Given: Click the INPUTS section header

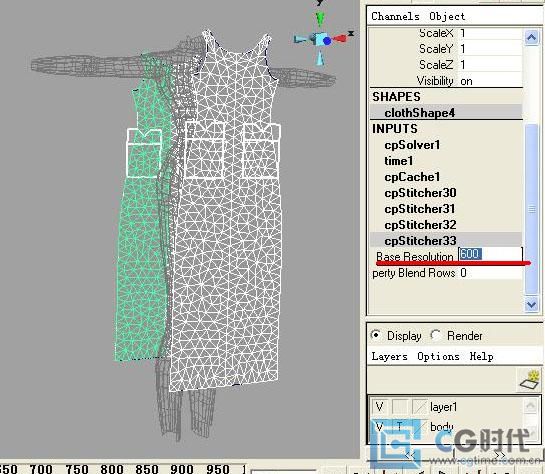Looking at the screenshot, I should tap(395, 129).
